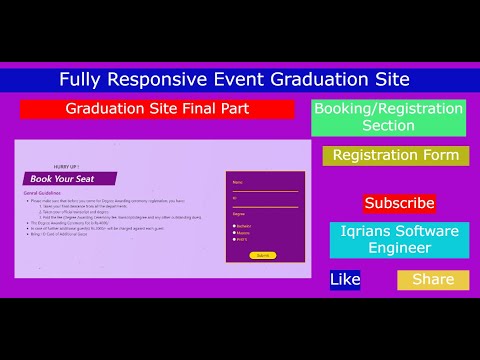Click the Degree label in the form
The width and height of the screenshot is (480, 360).
click(x=239, y=214)
